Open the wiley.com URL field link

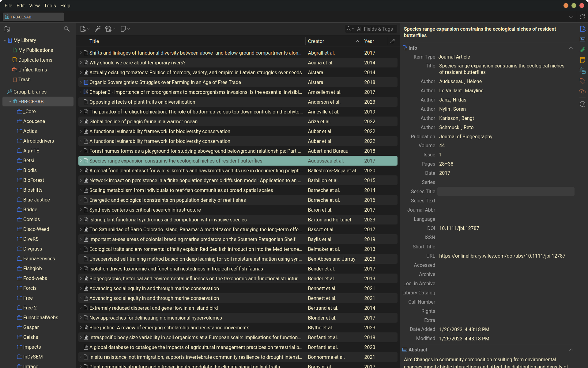tap(502, 256)
